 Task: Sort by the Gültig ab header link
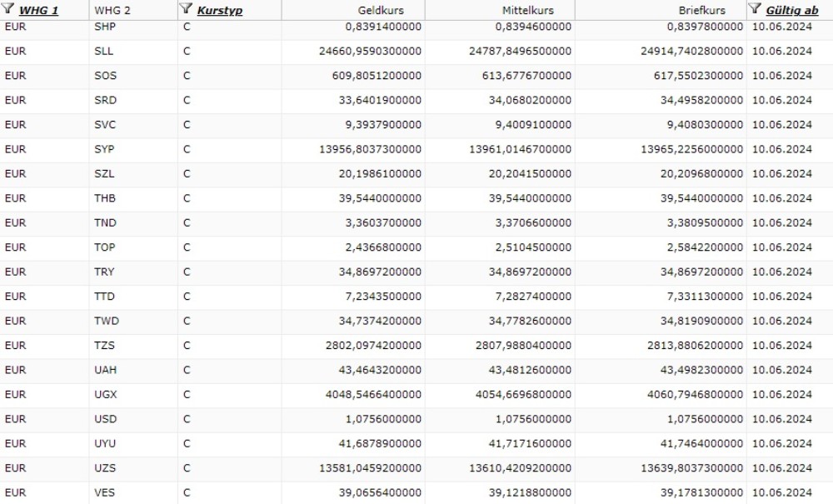coord(791,10)
